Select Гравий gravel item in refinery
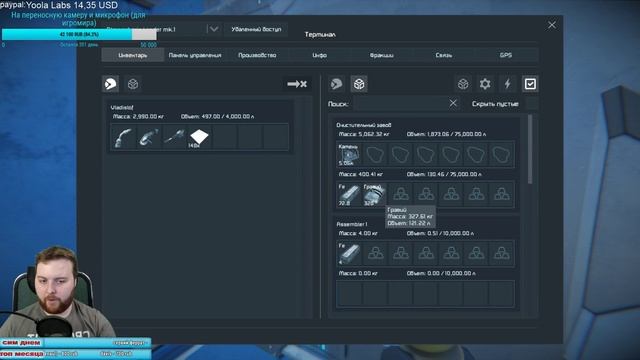640x360 pixels. point(374,195)
